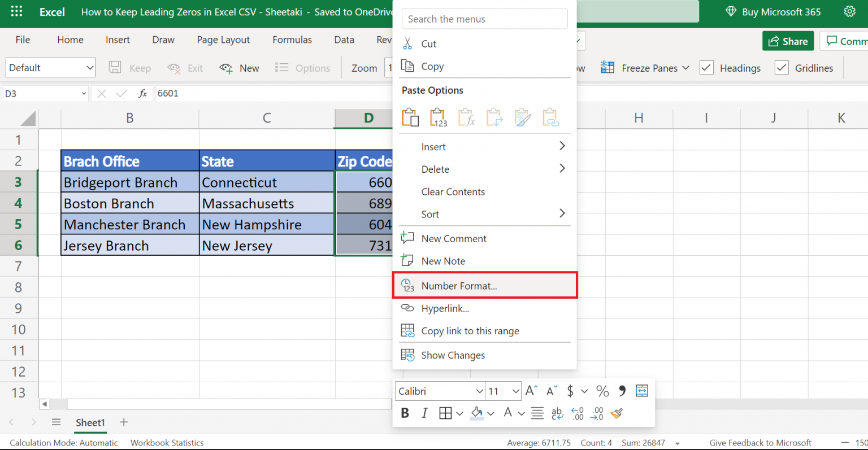The image size is (868, 450).
Task: Click the Format Painter brush icon
Action: (616, 414)
